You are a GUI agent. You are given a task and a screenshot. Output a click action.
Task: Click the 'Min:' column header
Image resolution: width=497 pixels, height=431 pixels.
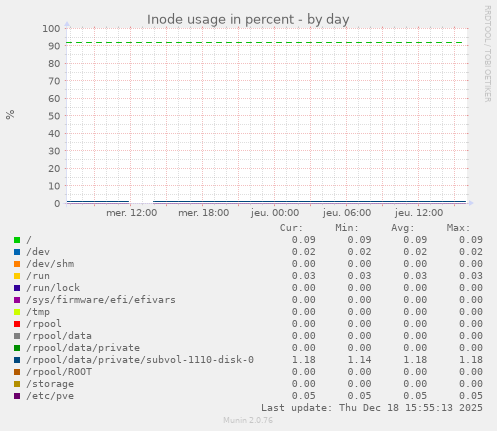coord(347,228)
